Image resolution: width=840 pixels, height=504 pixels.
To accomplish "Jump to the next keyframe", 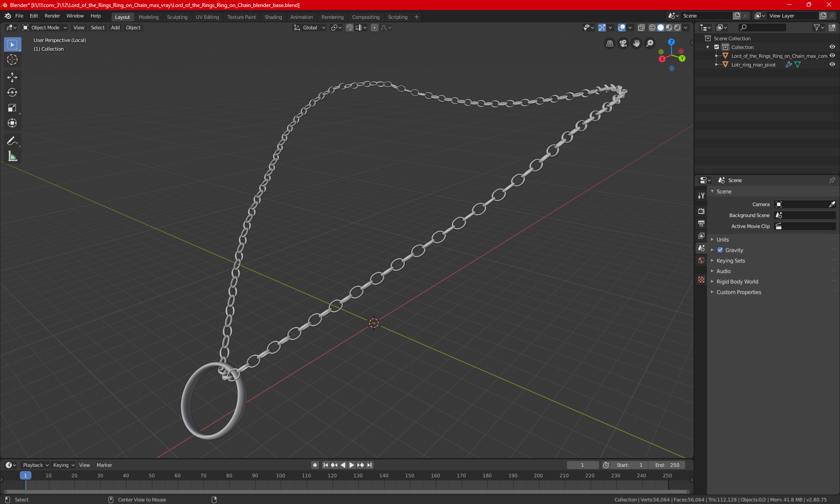I will click(360, 465).
